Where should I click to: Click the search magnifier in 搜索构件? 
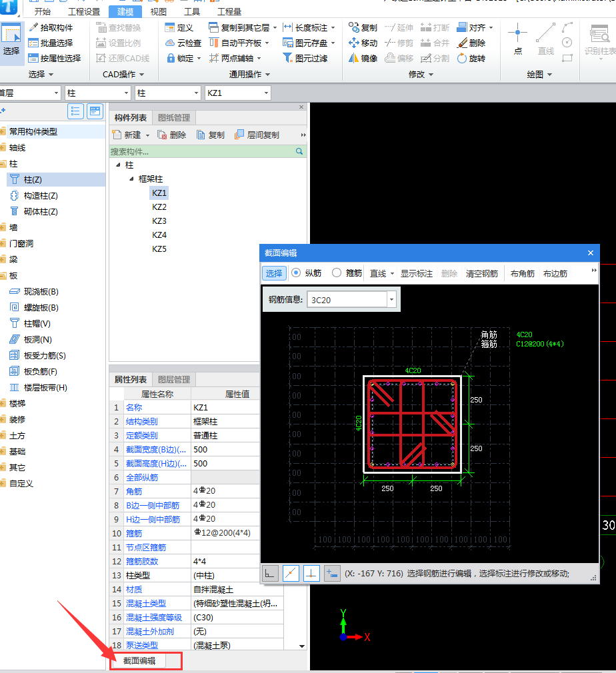pyautogui.click(x=299, y=151)
